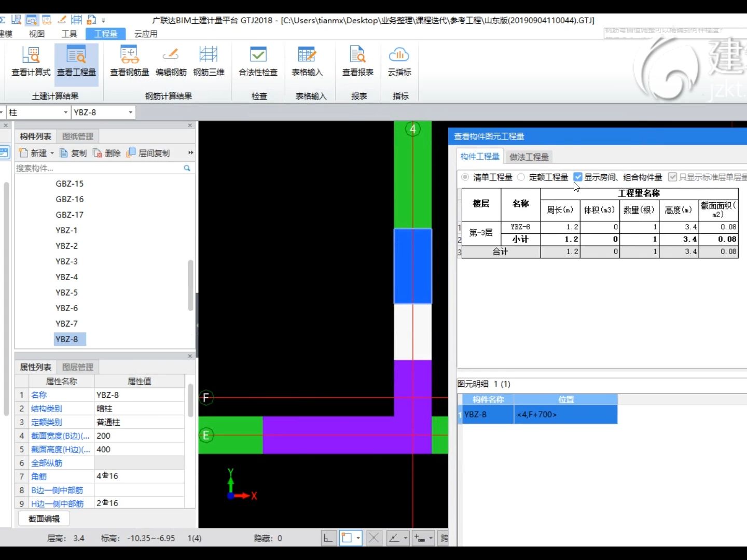Click 层间复制 in component list toolbar

148,153
